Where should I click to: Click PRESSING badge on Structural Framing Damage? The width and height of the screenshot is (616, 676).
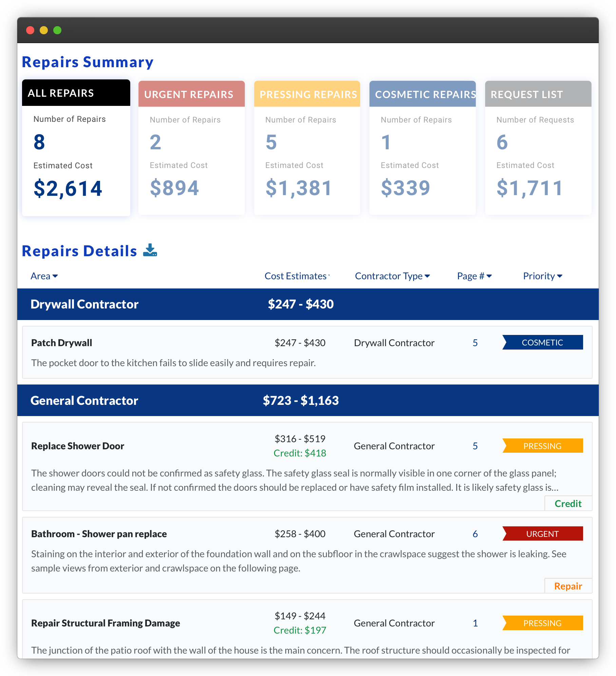[542, 623]
